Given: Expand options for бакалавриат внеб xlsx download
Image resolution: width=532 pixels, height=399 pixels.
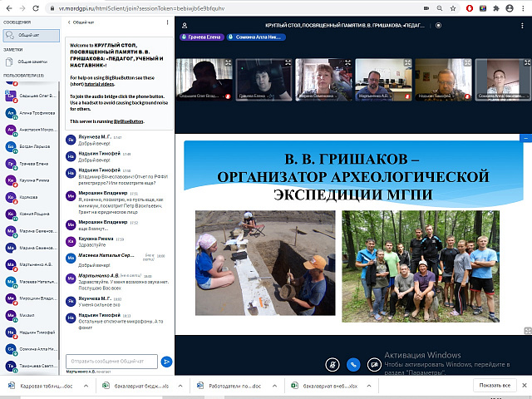Looking at the screenshot, I should [369, 386].
